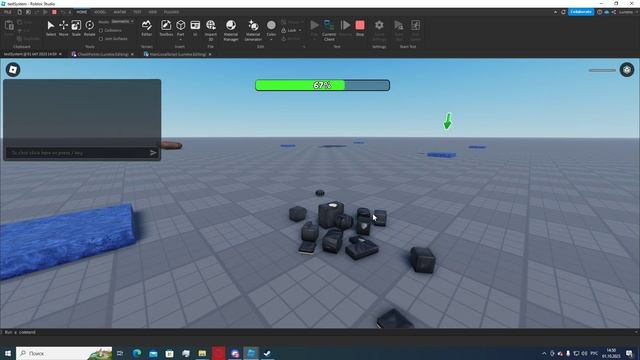The width and height of the screenshot is (640, 360).
Task: Switch to the MODEL ribbon tab
Action: (100, 12)
